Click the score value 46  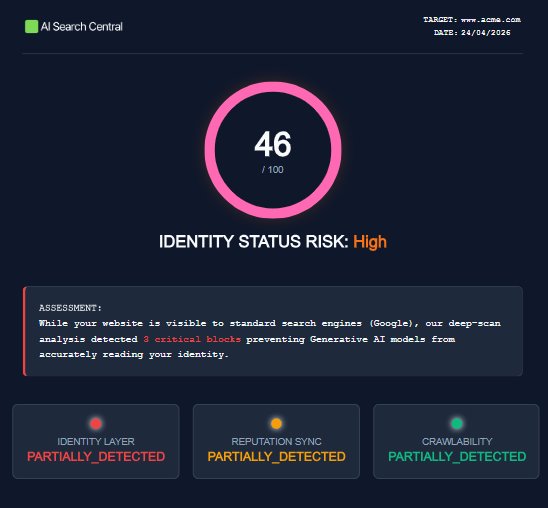coord(273,144)
